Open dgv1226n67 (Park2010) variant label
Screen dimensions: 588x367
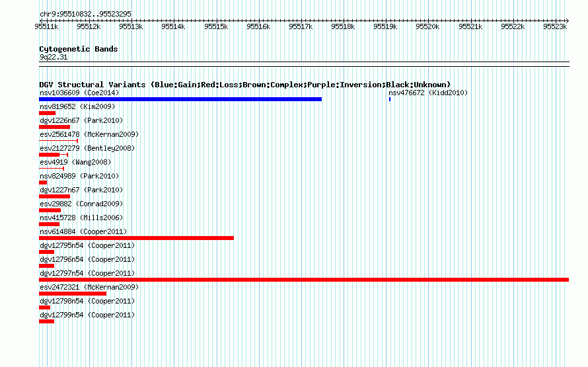[x=81, y=120]
